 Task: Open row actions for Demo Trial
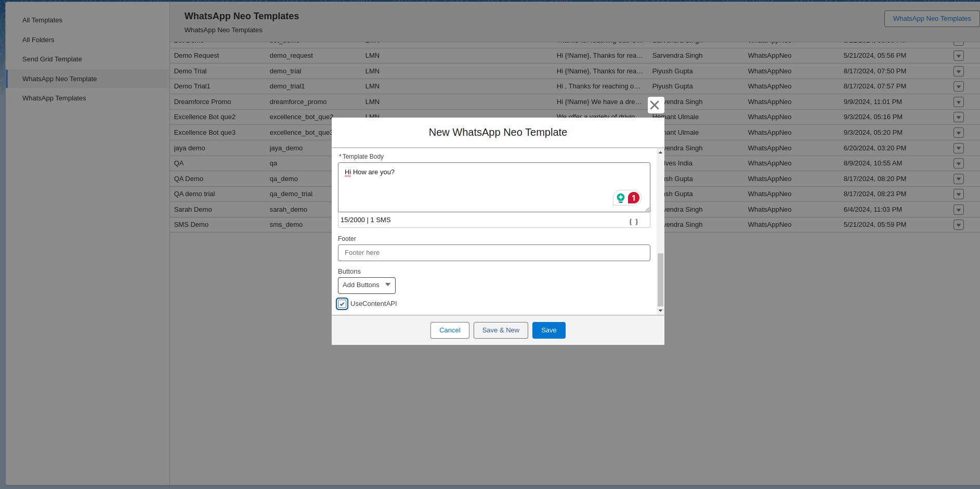[959, 71]
